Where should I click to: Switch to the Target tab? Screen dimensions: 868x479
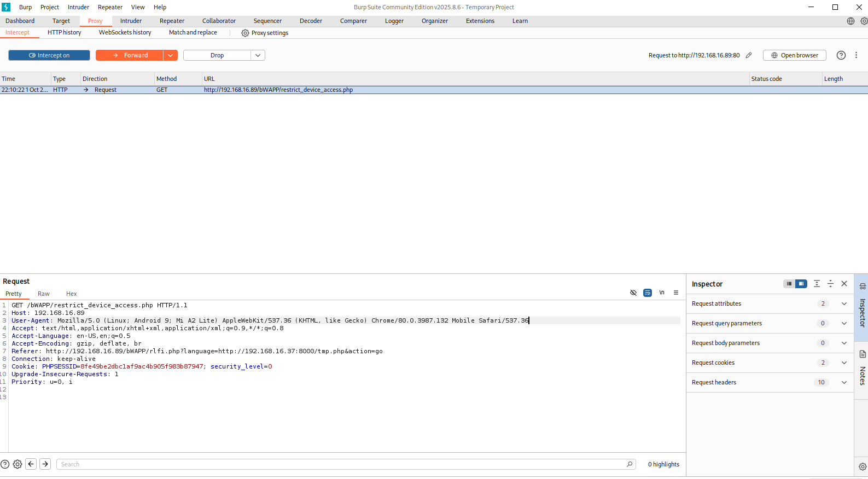(x=61, y=21)
